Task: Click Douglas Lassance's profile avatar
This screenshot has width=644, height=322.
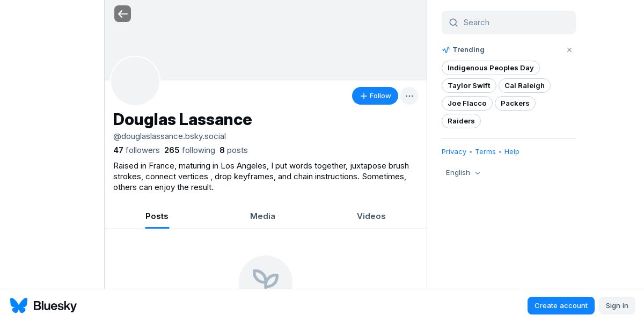Action: coord(135,81)
